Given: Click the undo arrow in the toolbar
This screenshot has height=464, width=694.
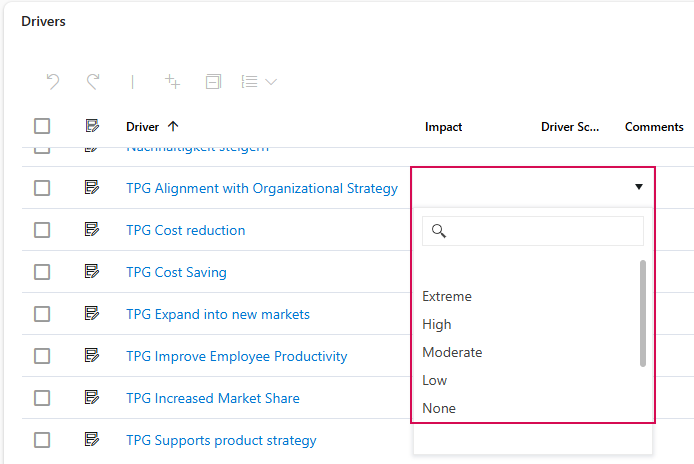Looking at the screenshot, I should pyautogui.click(x=53, y=82).
